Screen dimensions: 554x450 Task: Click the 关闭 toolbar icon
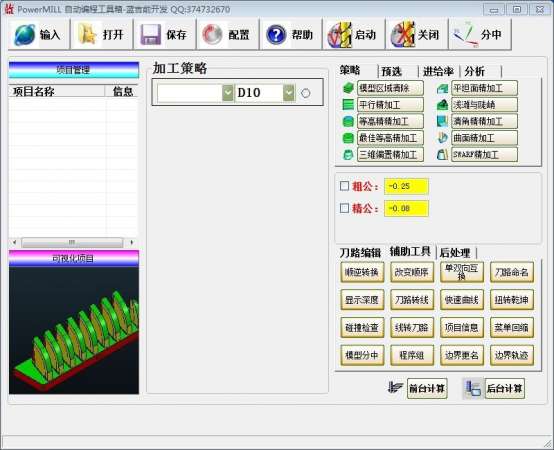coord(402,35)
